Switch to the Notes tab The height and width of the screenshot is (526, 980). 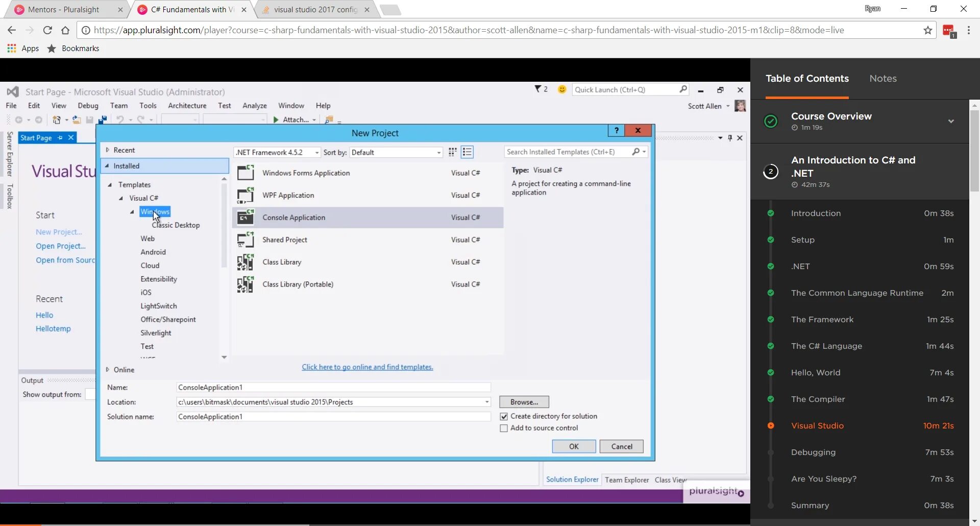click(x=883, y=79)
